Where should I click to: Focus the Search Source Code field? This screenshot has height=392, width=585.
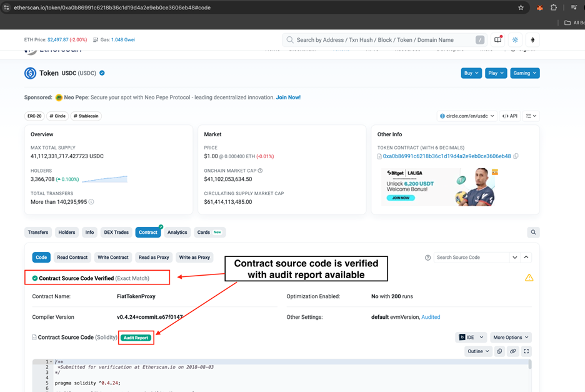coord(471,257)
